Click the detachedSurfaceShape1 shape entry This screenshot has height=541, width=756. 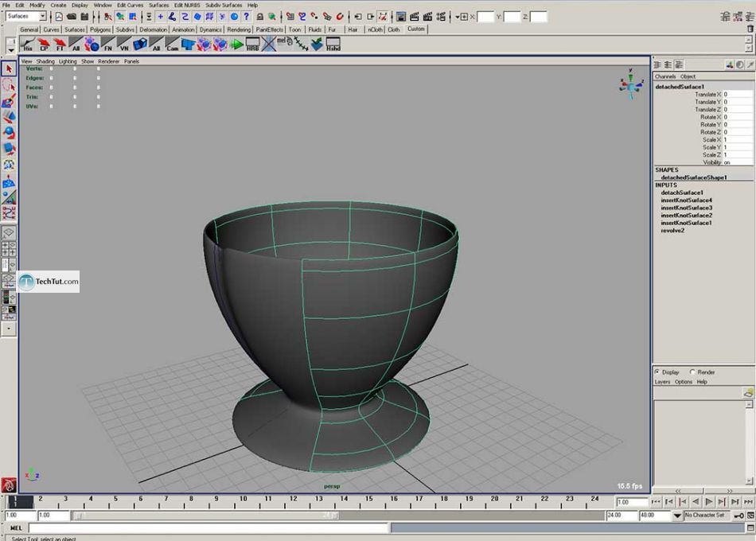693,177
